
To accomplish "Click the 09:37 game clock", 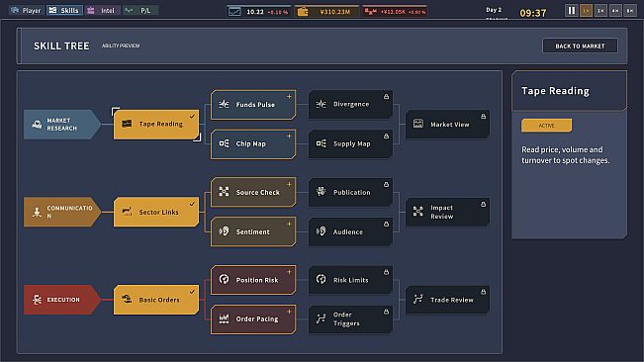I will tap(533, 13).
